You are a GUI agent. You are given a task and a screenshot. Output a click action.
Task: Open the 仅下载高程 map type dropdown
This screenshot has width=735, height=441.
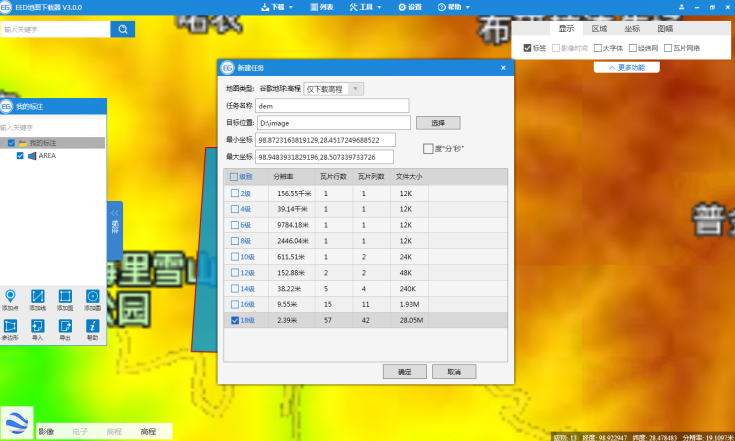pos(334,89)
